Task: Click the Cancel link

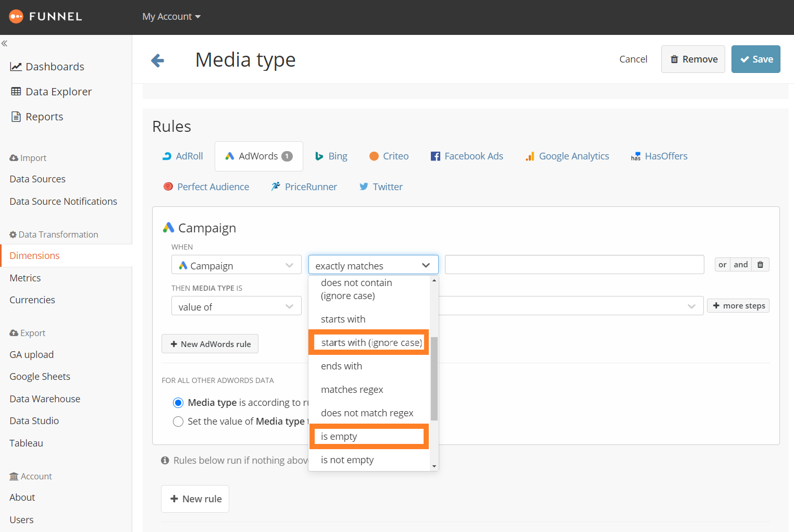Action: tap(633, 59)
